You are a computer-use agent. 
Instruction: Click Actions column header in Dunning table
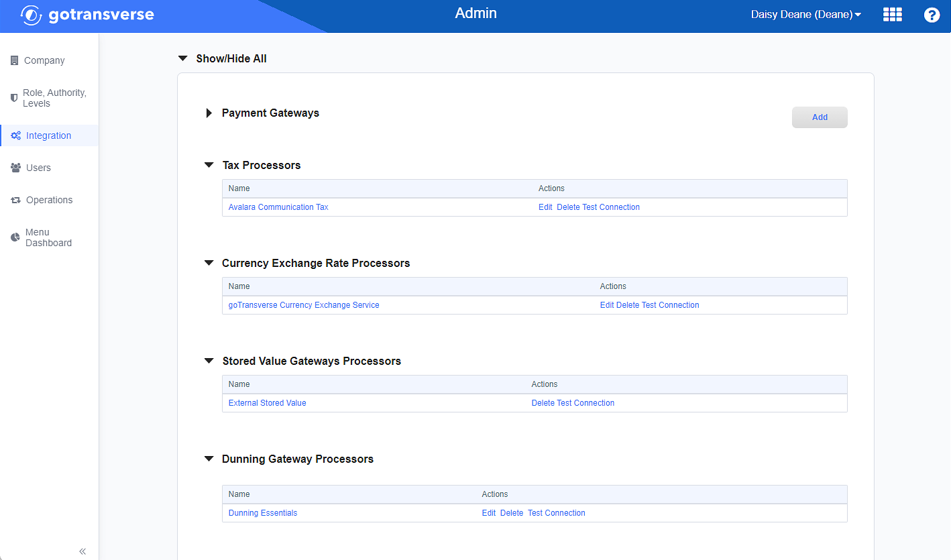point(495,494)
